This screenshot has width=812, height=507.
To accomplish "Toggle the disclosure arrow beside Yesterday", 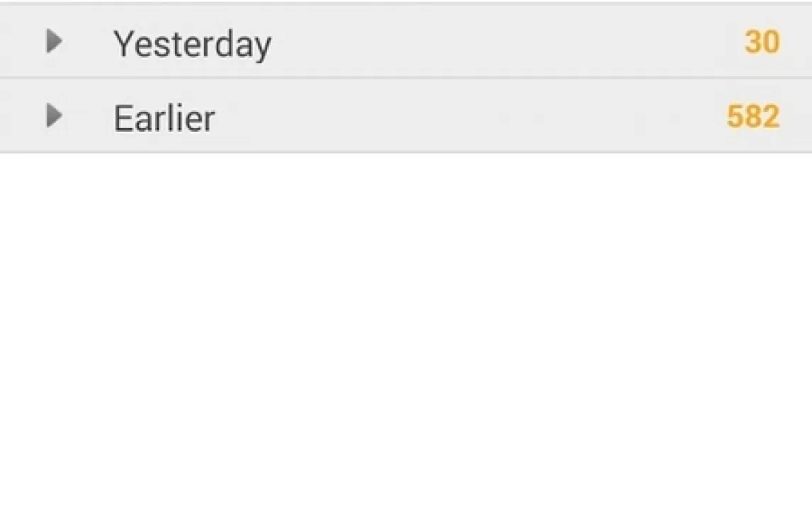I will [54, 42].
